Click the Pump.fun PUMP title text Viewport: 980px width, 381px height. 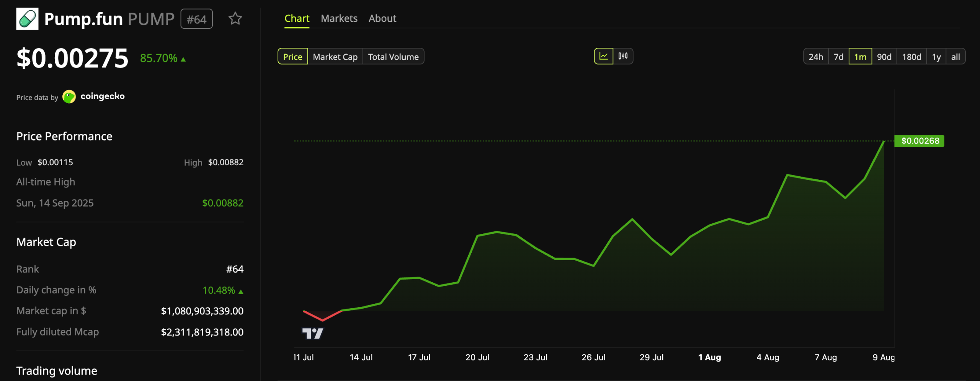(109, 19)
